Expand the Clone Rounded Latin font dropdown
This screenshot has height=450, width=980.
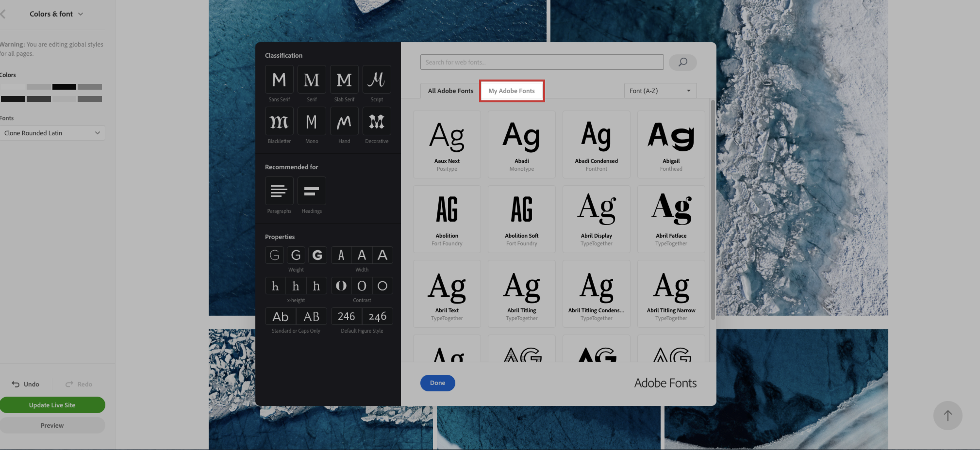[x=52, y=133]
